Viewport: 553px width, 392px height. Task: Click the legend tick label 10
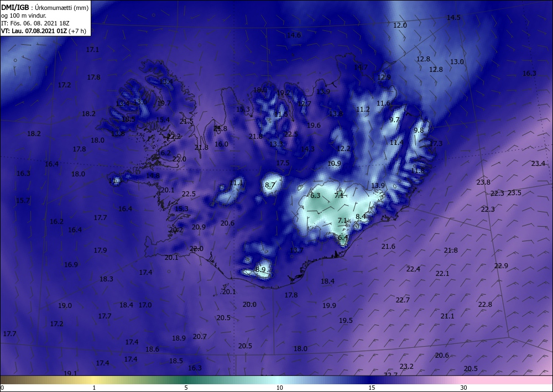[x=279, y=388]
